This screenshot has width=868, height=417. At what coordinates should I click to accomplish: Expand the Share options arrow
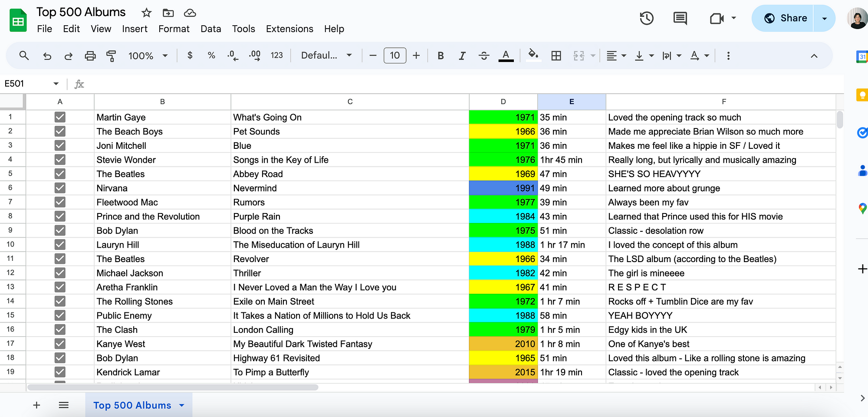coord(824,18)
